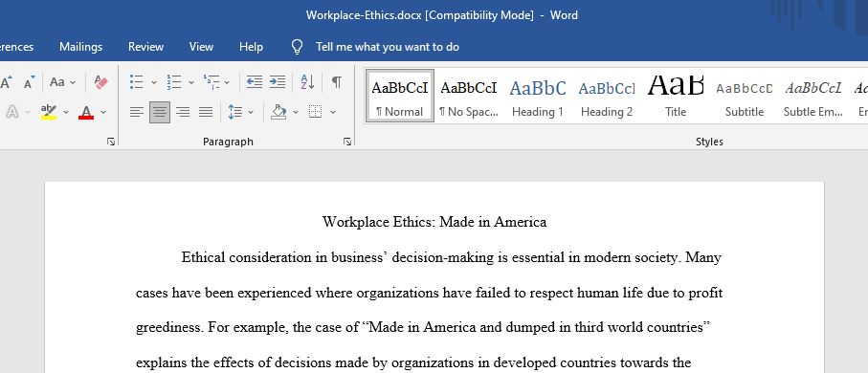
Task: Toggle Show/Hide paragraph marks
Action: pos(336,82)
